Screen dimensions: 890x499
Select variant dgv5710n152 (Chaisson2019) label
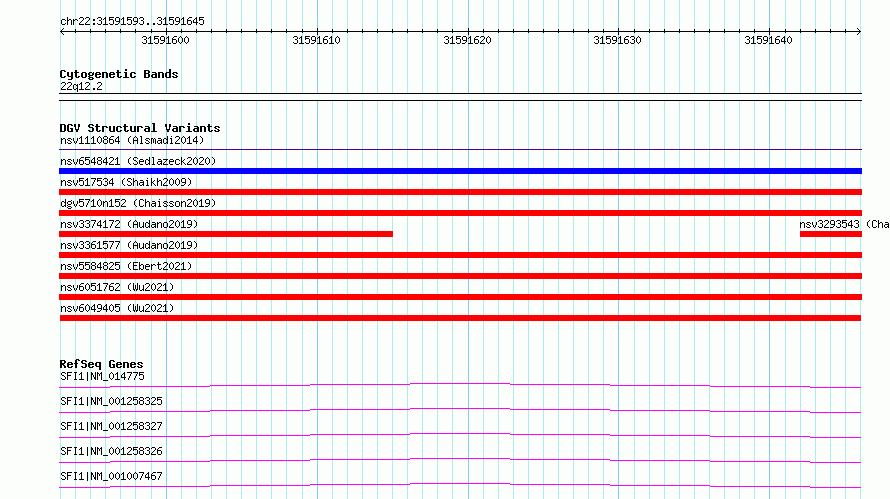138,203
